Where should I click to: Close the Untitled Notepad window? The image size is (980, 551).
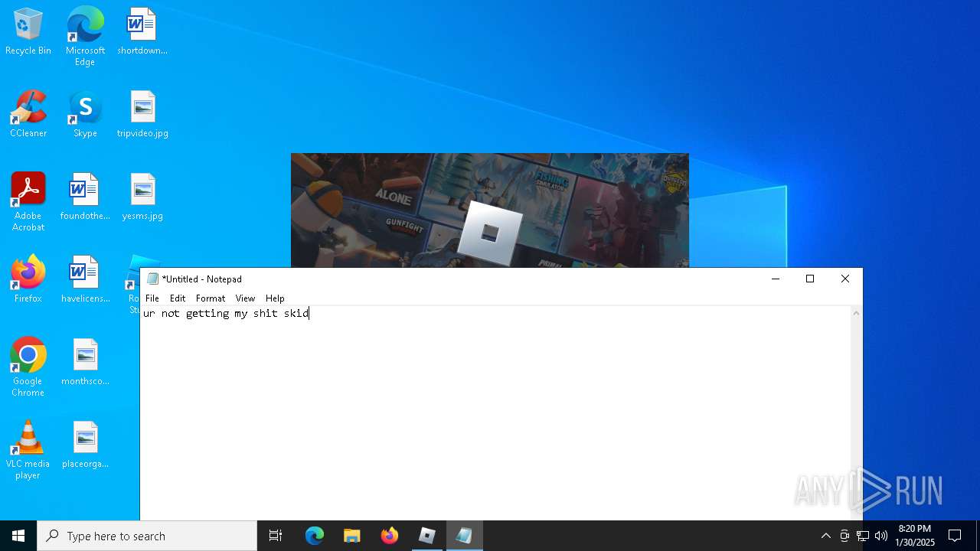(x=845, y=279)
